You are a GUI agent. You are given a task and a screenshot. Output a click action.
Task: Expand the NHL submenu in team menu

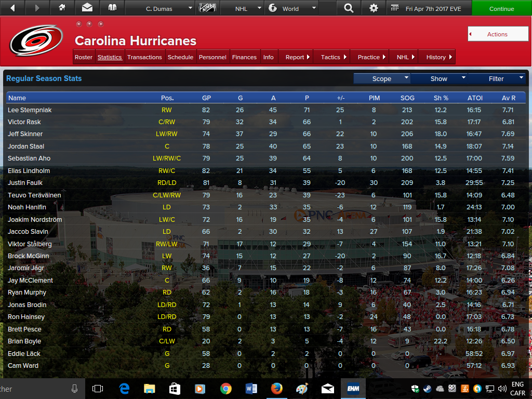point(404,57)
